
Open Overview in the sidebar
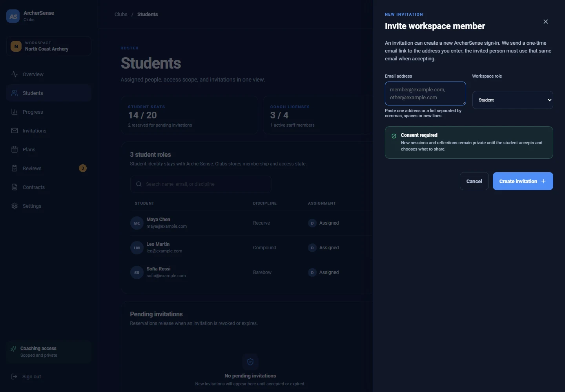(49, 74)
